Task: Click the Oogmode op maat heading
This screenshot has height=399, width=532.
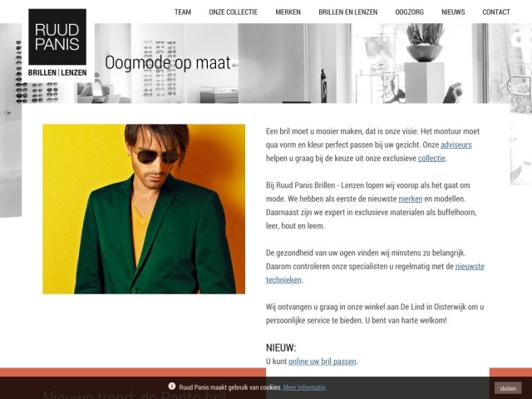Action: click(x=168, y=63)
